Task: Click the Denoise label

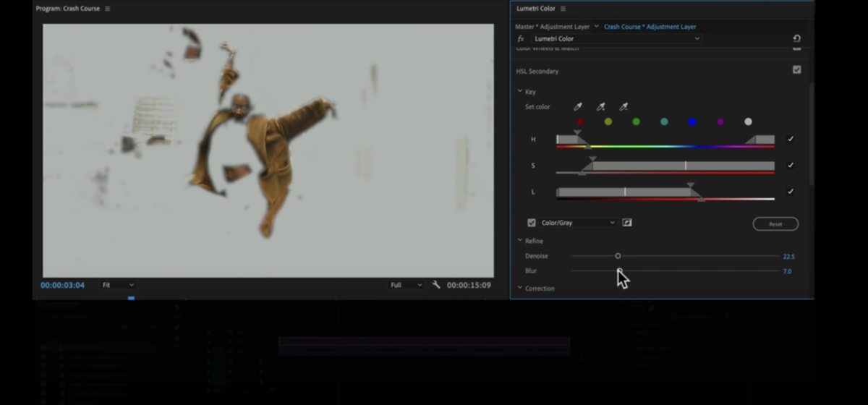Action: point(537,256)
